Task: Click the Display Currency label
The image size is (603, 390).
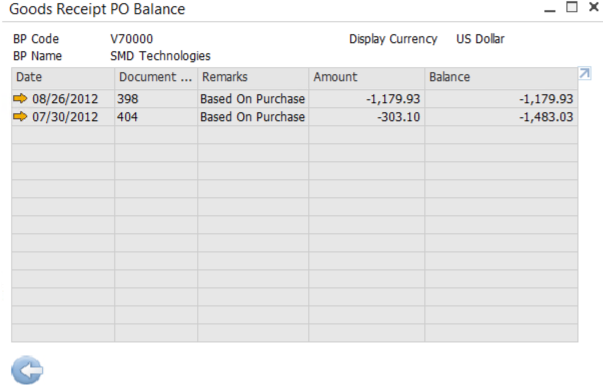Action: pyautogui.click(x=393, y=39)
